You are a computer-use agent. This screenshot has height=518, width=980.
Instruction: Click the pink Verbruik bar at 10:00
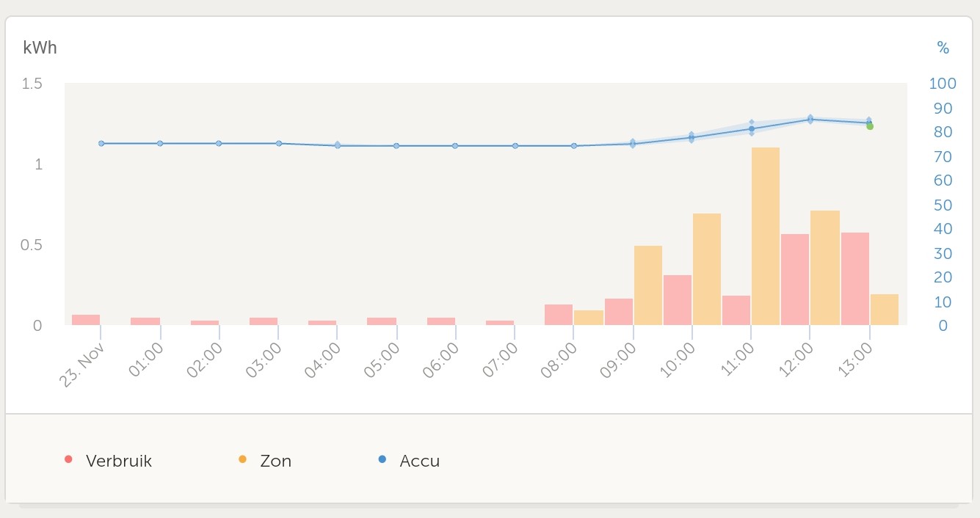pos(678,300)
